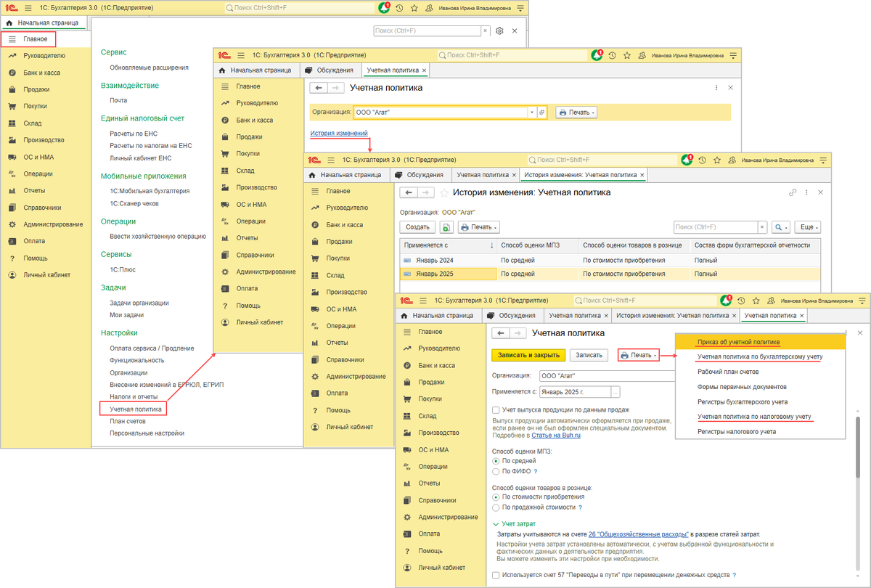Switch to История изменения: Учетная политика tab in front window

pyautogui.click(x=676, y=316)
